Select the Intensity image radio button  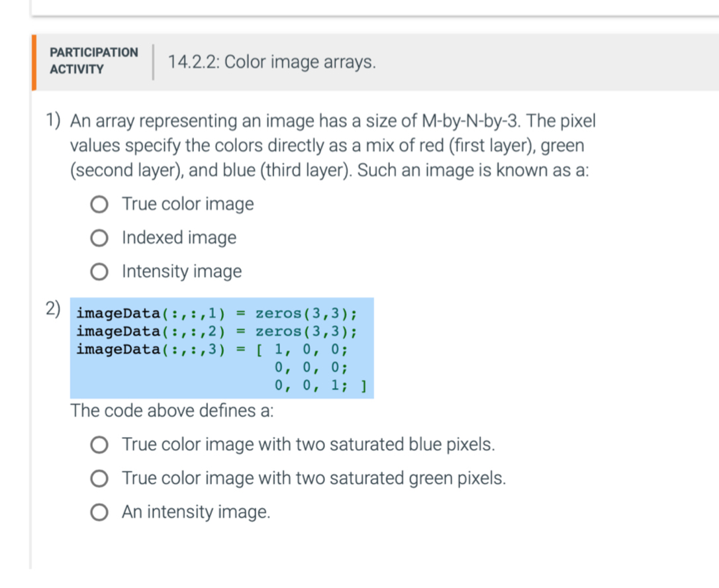99,271
